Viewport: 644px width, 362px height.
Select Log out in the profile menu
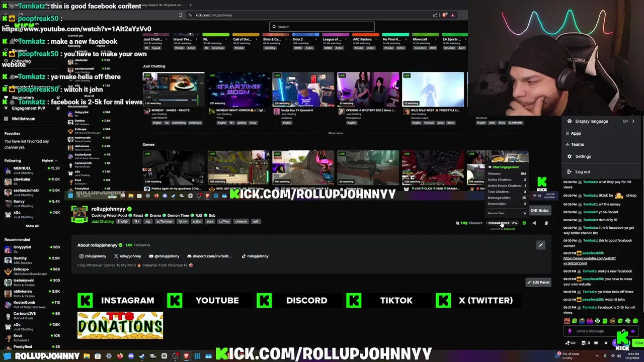pyautogui.click(x=583, y=172)
